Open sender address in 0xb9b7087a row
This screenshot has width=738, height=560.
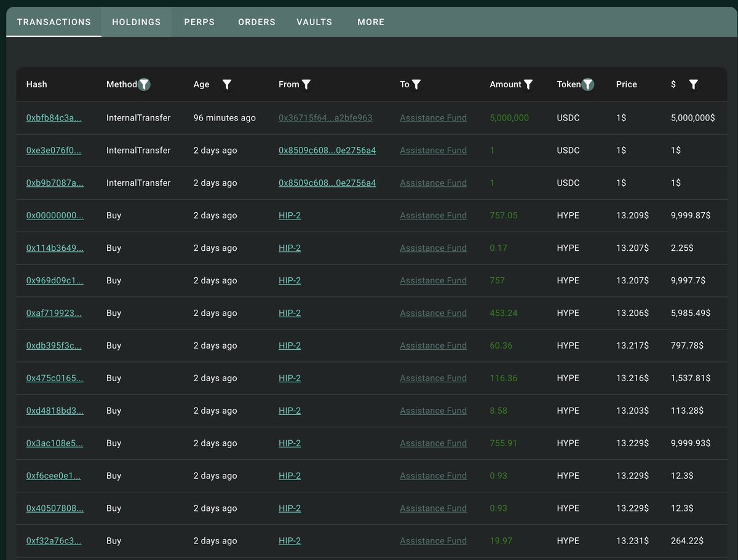click(x=327, y=183)
